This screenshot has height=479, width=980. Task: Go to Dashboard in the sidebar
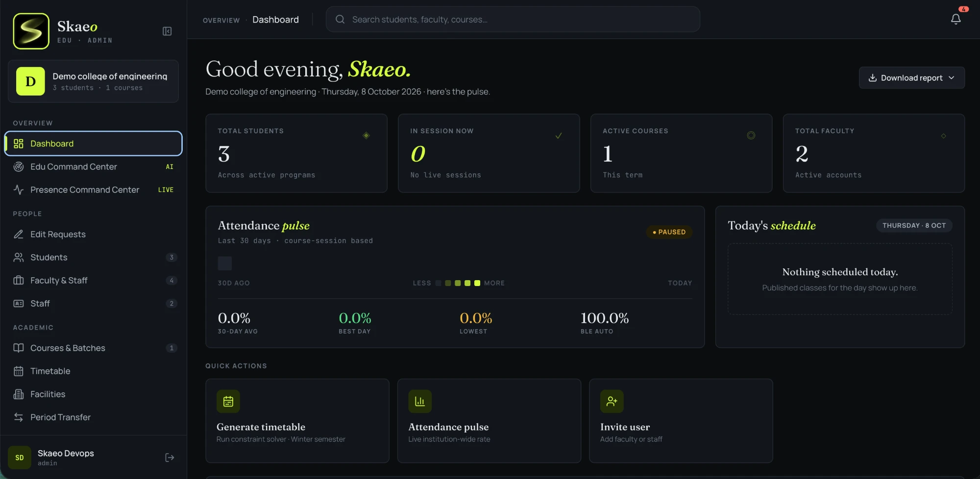(x=93, y=144)
